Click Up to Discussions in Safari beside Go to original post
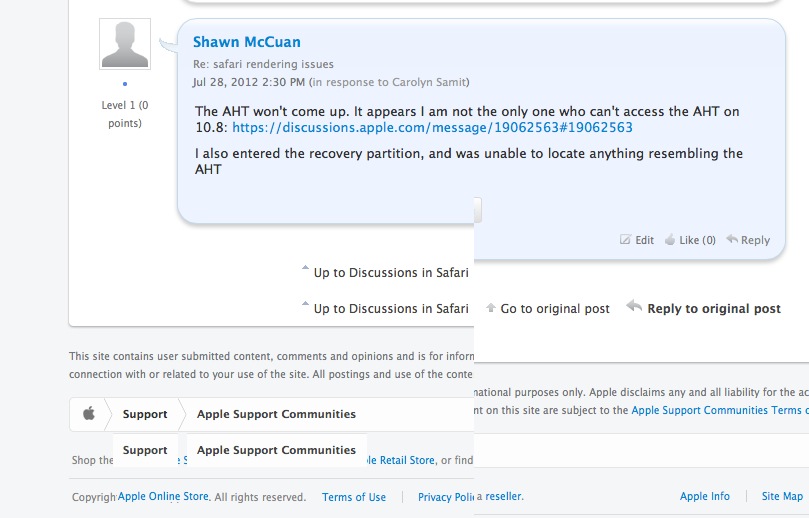Screen dimensions: 809x518 391,309
